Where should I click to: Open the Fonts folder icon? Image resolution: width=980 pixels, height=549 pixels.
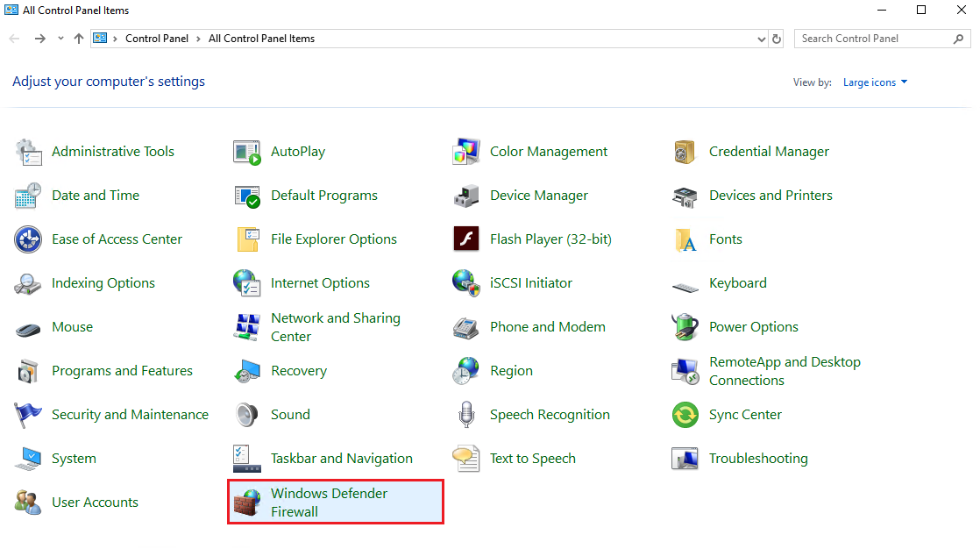[685, 239]
